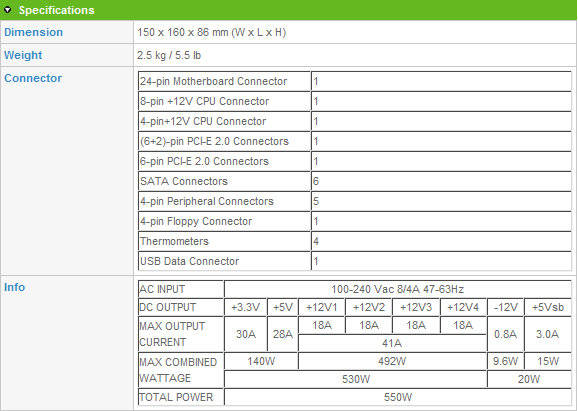Click the 6-pin PCI-E 2.0 Connectors row
Screen dimensions: 578x411
(x=355, y=161)
